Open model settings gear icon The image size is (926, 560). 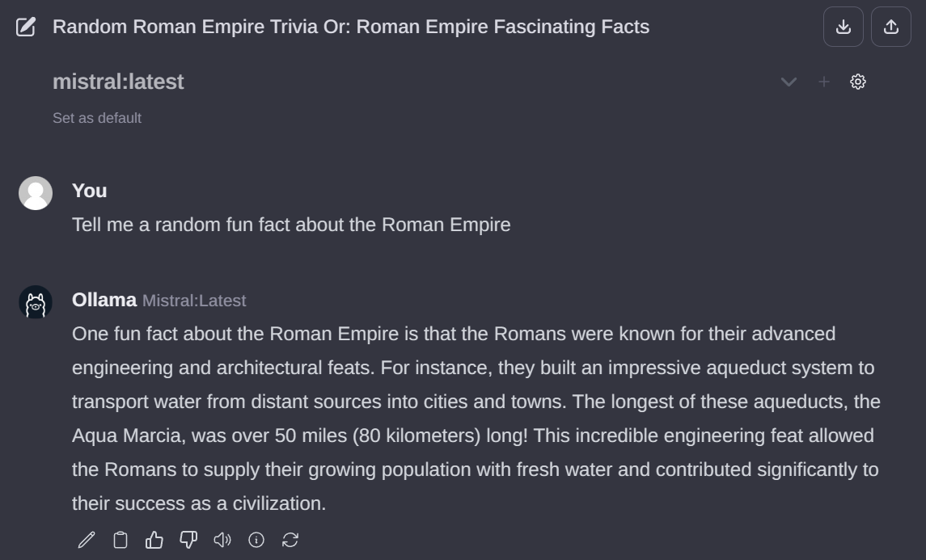tap(858, 82)
